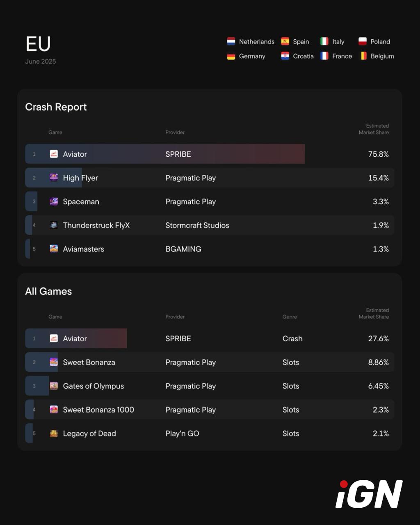Click the "3.3%" market share value
This screenshot has width=420, height=525.
click(x=381, y=202)
